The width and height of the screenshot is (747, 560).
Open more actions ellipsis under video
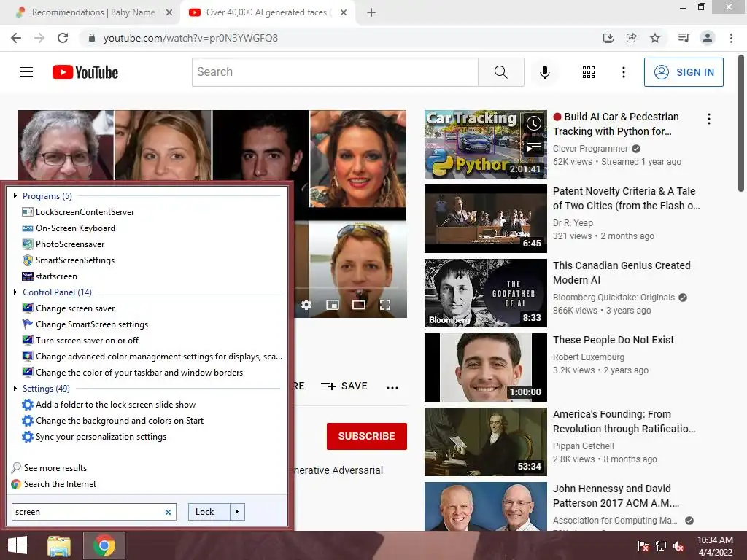392,387
